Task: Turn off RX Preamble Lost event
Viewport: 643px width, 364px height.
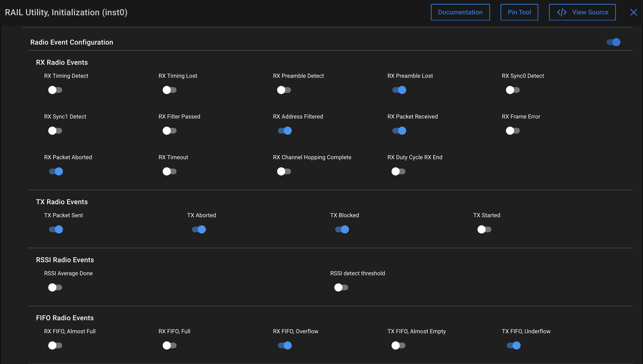Action: tap(399, 90)
